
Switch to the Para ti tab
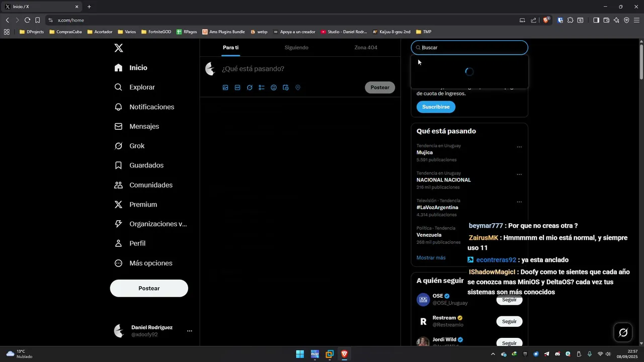[230, 47]
